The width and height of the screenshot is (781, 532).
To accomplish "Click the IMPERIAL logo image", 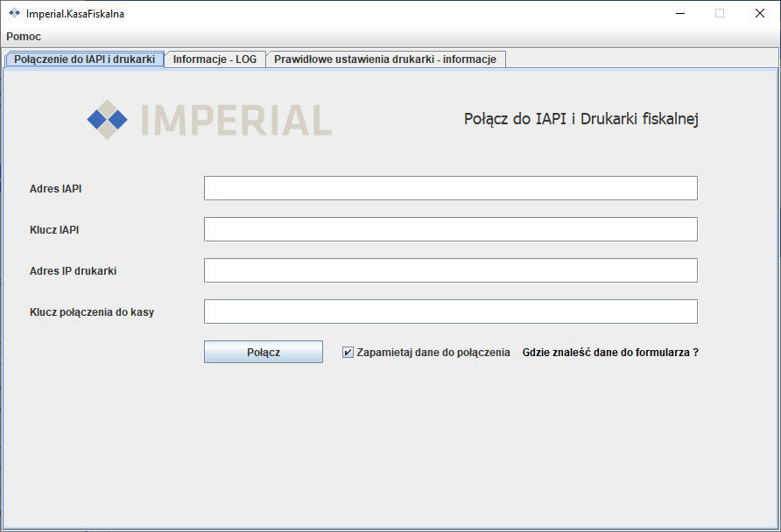I will (x=209, y=120).
